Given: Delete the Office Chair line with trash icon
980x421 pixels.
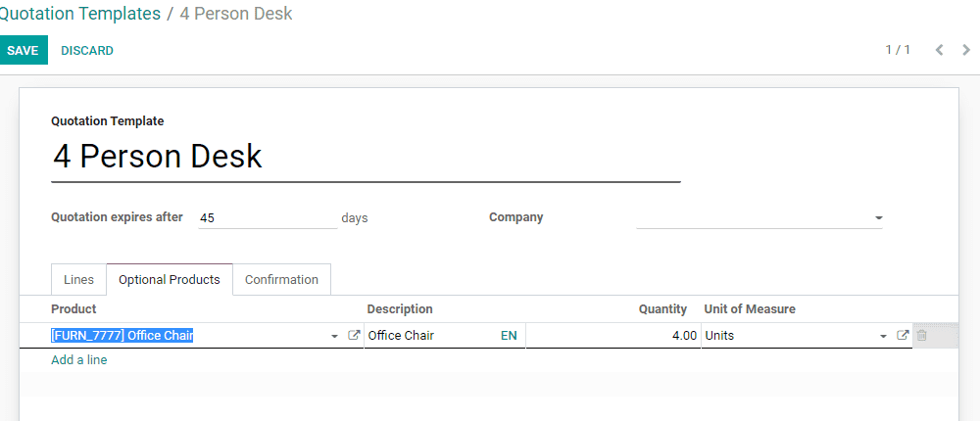Looking at the screenshot, I should click(922, 336).
